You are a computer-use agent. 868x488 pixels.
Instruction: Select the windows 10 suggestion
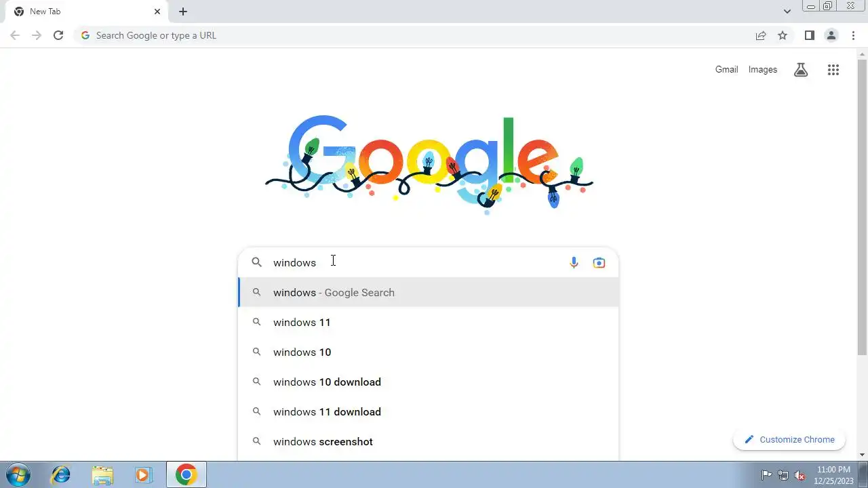pyautogui.click(x=428, y=352)
